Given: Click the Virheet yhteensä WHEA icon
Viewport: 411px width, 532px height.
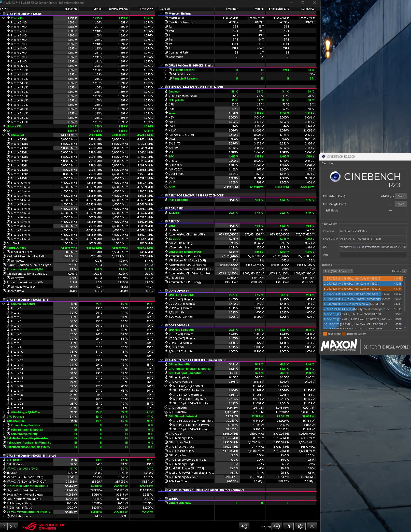Looking at the screenshot, I should pos(166,503).
